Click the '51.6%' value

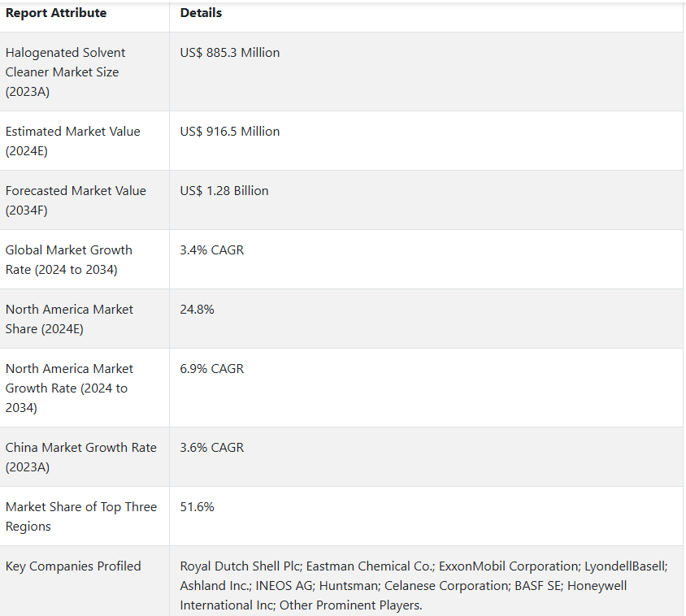tap(197, 507)
